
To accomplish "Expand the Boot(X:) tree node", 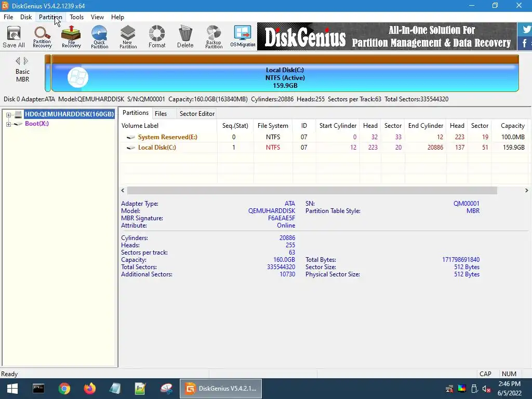I will (x=8, y=124).
